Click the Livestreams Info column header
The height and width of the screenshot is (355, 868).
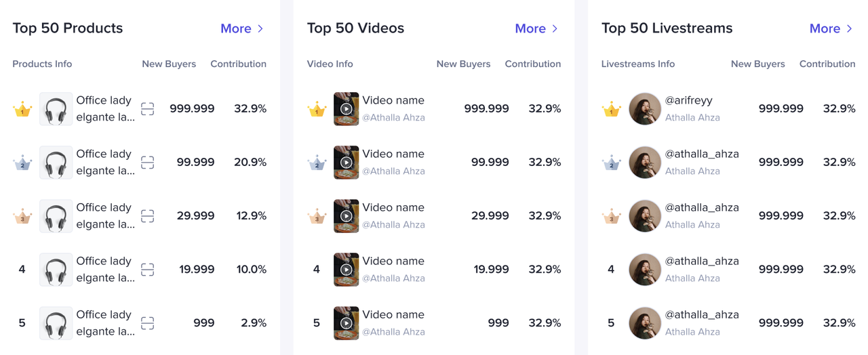(637, 64)
